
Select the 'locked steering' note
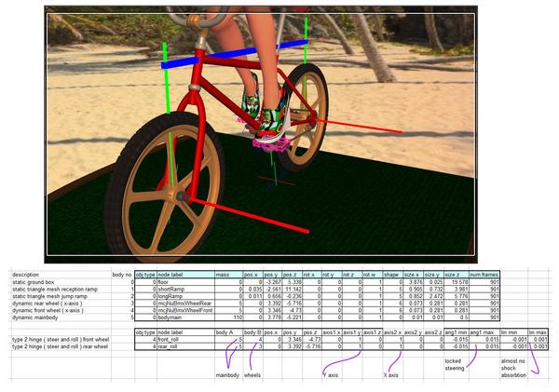pos(455,365)
